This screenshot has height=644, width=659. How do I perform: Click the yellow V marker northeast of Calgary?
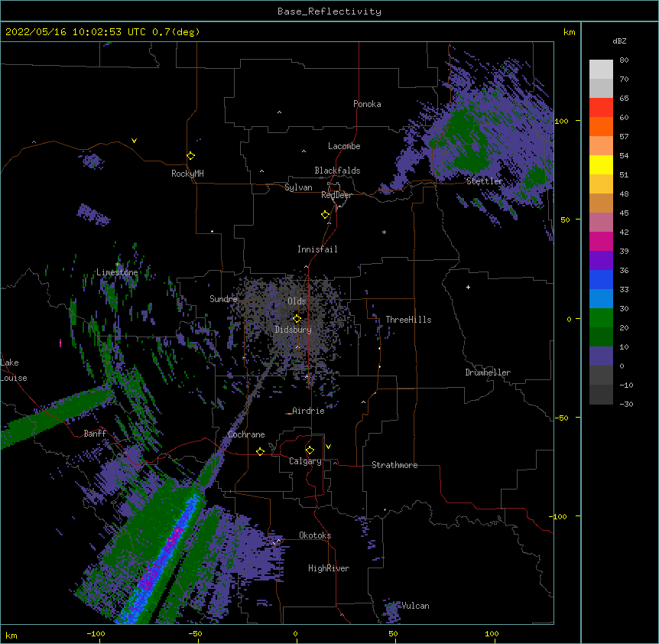(x=328, y=447)
